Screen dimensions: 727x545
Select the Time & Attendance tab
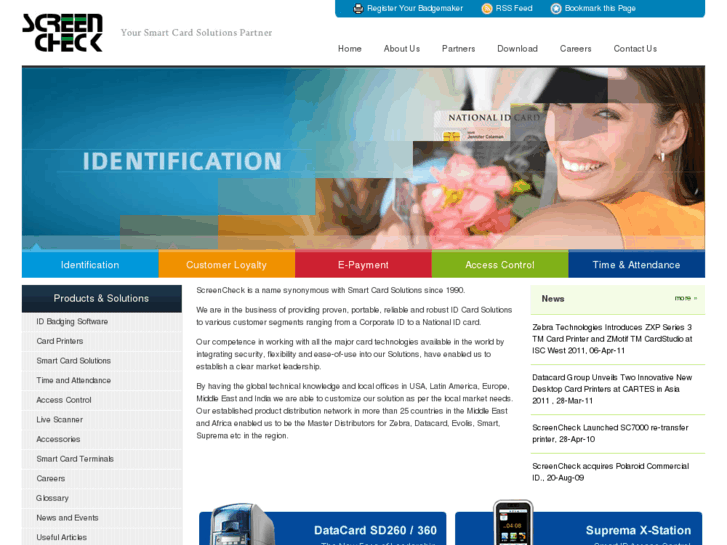click(x=637, y=264)
